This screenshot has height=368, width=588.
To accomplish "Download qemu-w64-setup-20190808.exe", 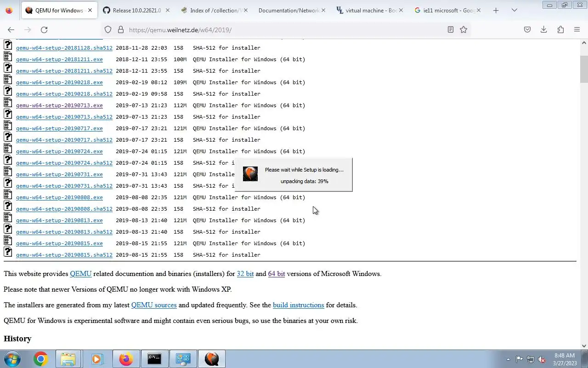I will coord(59,197).
